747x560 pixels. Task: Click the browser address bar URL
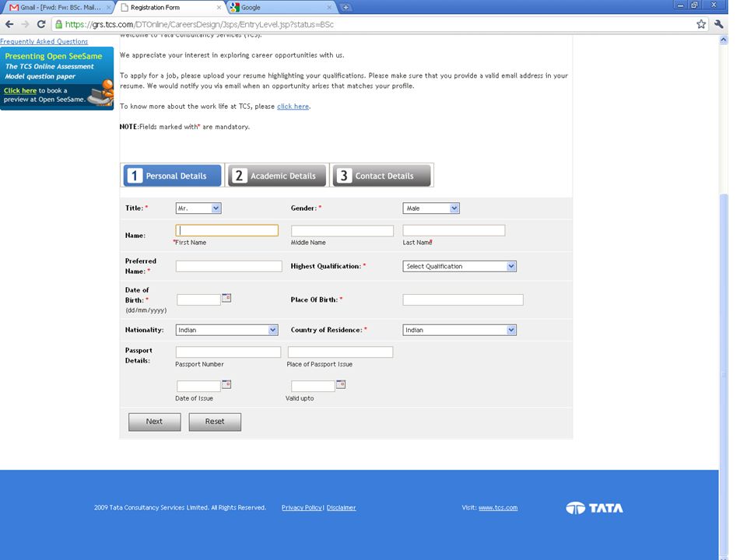199,24
